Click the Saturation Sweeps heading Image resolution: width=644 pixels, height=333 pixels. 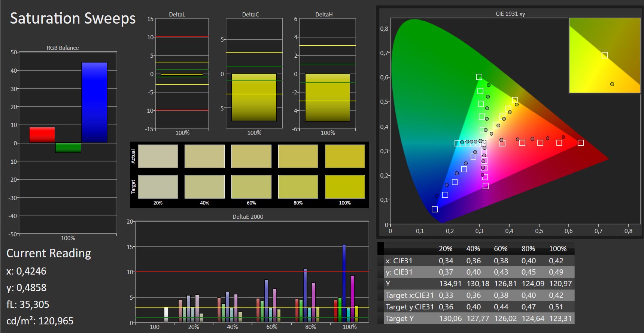point(73,18)
